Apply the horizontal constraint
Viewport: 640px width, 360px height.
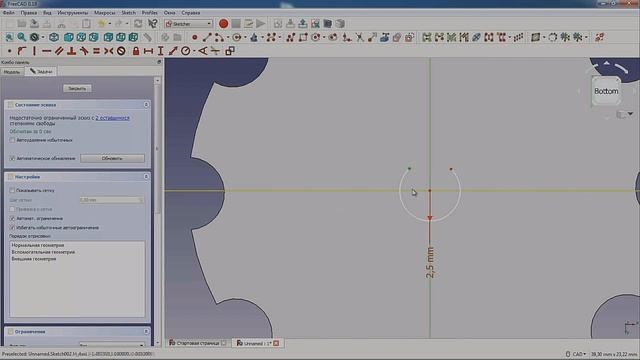pos(47,51)
